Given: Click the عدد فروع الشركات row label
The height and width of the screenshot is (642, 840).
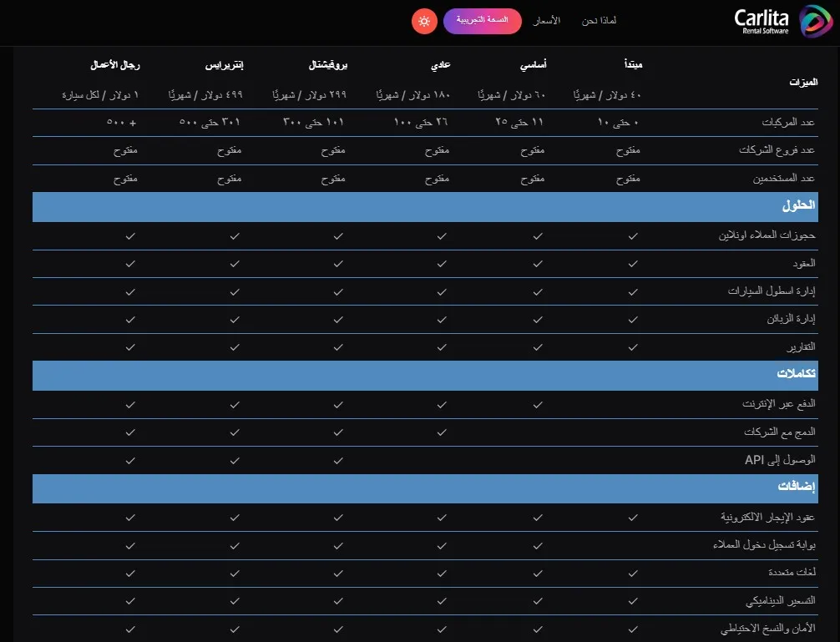Looking at the screenshot, I should click(x=777, y=150).
